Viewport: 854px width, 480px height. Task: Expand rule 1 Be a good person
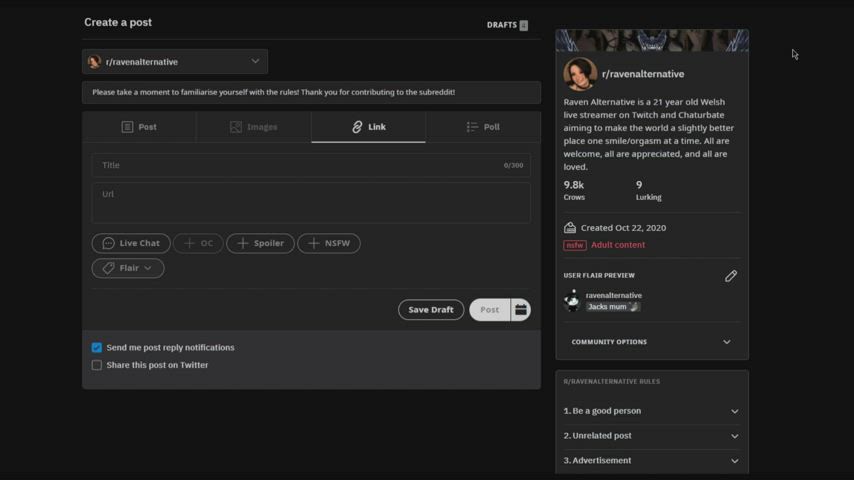[652, 411]
